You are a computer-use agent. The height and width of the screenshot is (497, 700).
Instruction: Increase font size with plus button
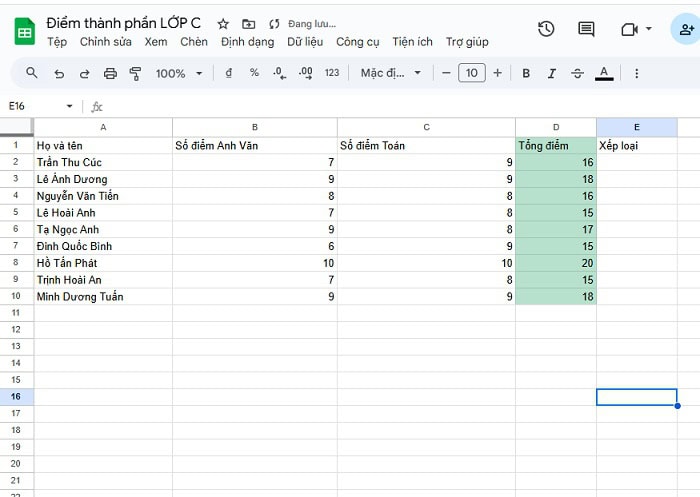tap(498, 73)
